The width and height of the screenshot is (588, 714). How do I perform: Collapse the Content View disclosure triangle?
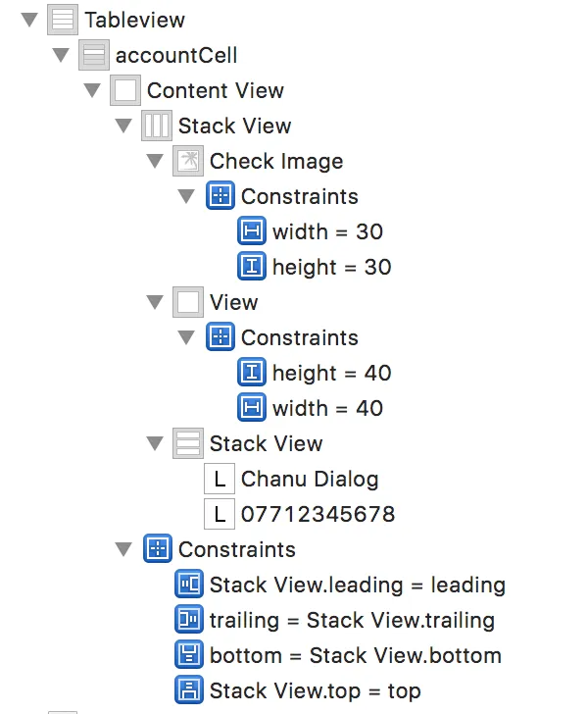coord(91,90)
